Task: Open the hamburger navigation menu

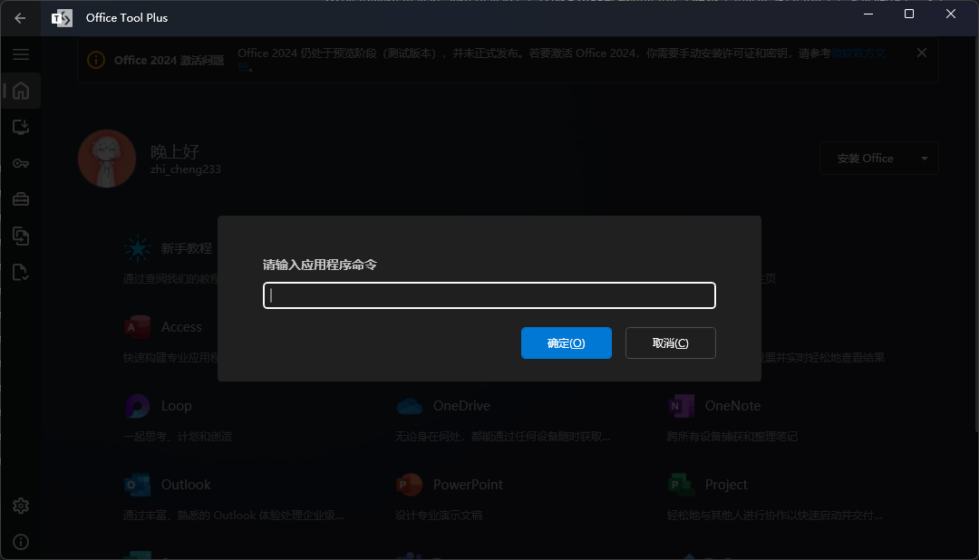Action: click(21, 54)
